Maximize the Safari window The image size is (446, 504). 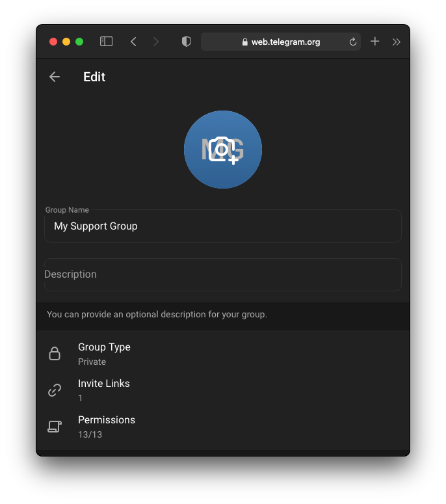click(79, 42)
